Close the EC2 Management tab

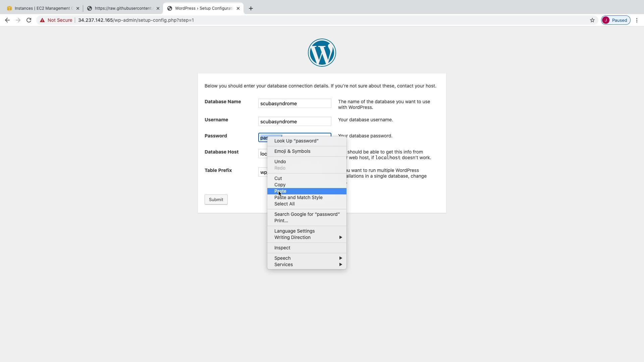78,8
